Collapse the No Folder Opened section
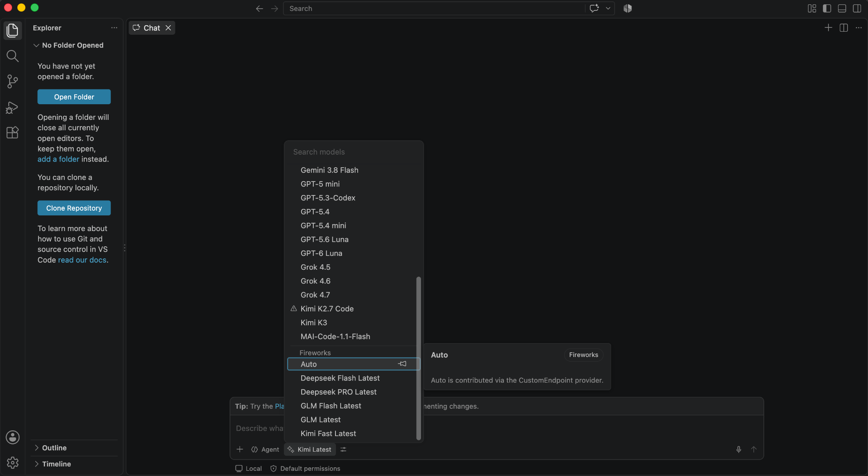 73,45
